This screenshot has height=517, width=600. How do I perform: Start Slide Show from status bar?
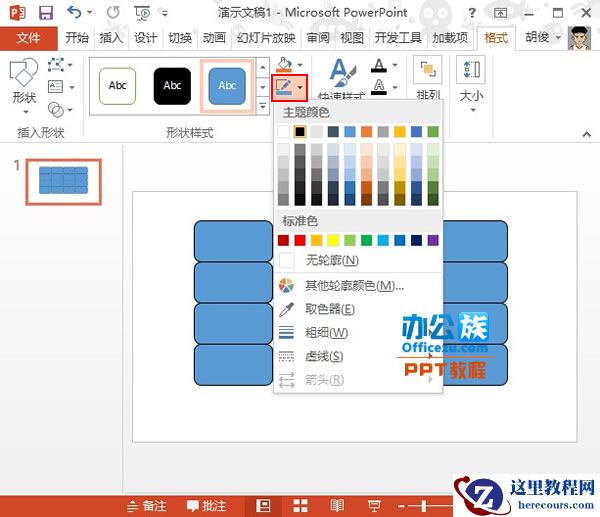374,506
